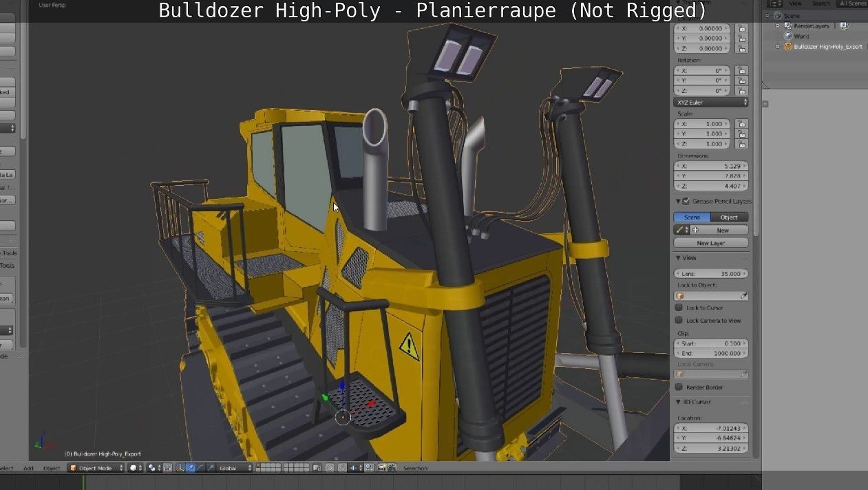Open the Object Mode dropdown
The image size is (868, 490).
click(96, 468)
